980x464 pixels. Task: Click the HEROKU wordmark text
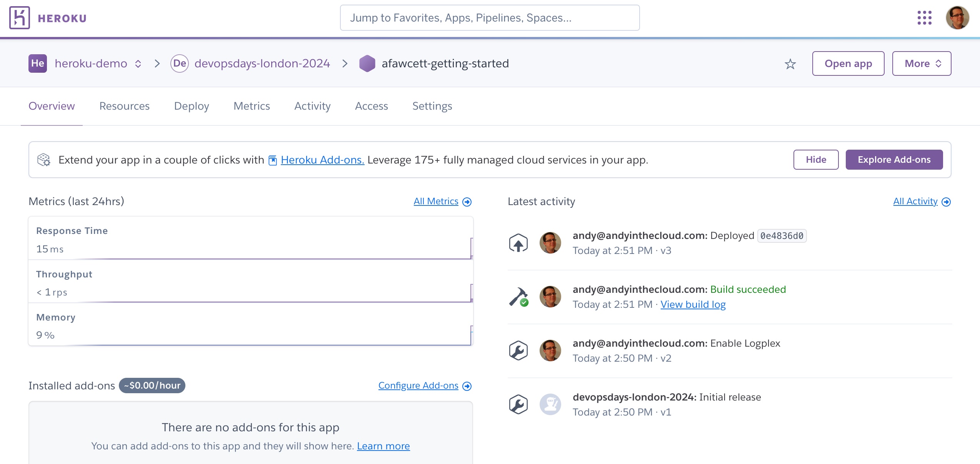point(62,18)
